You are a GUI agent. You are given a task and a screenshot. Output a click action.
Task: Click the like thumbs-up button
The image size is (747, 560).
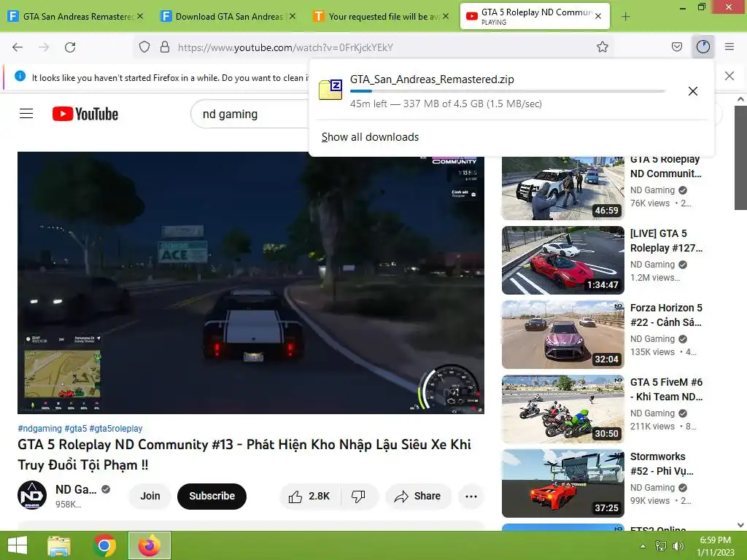[x=309, y=496]
